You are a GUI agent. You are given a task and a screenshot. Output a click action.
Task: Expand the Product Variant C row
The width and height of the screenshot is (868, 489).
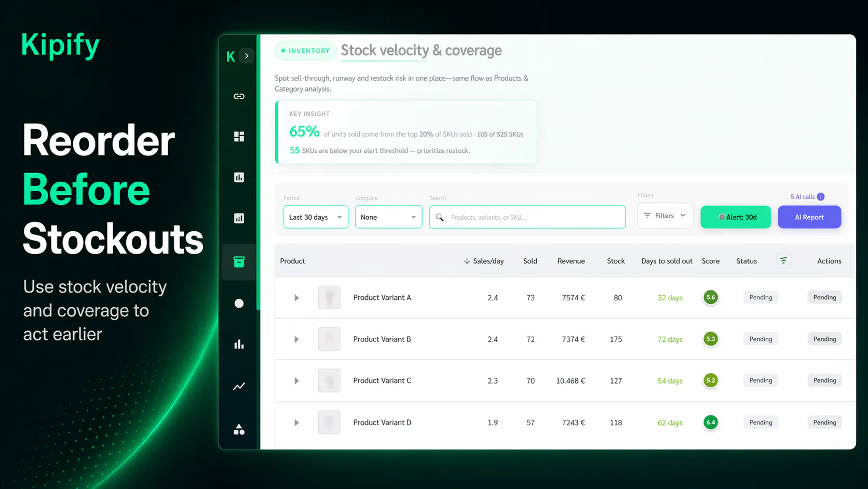point(296,381)
